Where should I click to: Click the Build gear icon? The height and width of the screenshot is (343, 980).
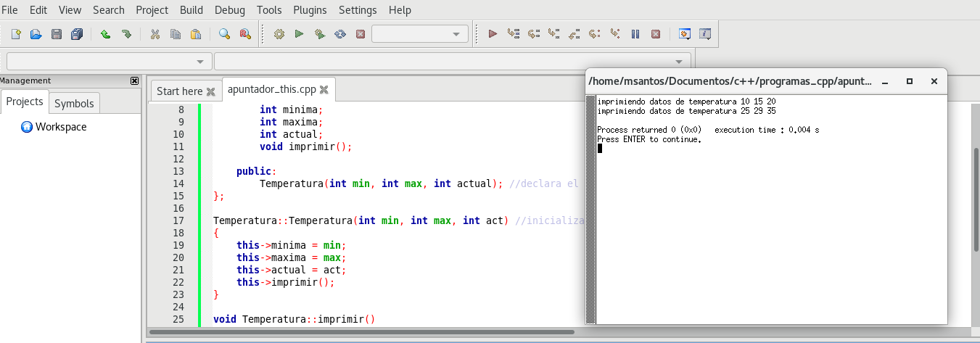click(x=279, y=34)
